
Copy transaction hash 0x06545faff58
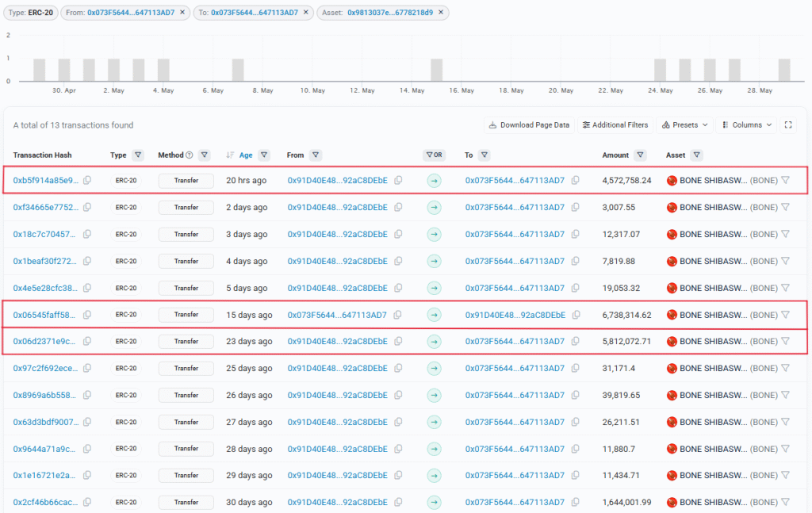click(x=87, y=315)
